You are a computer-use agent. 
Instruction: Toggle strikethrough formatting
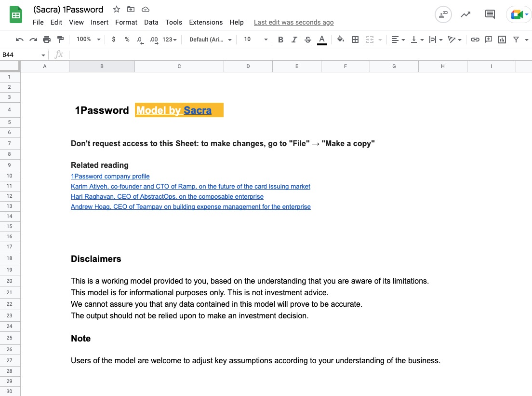pos(308,40)
